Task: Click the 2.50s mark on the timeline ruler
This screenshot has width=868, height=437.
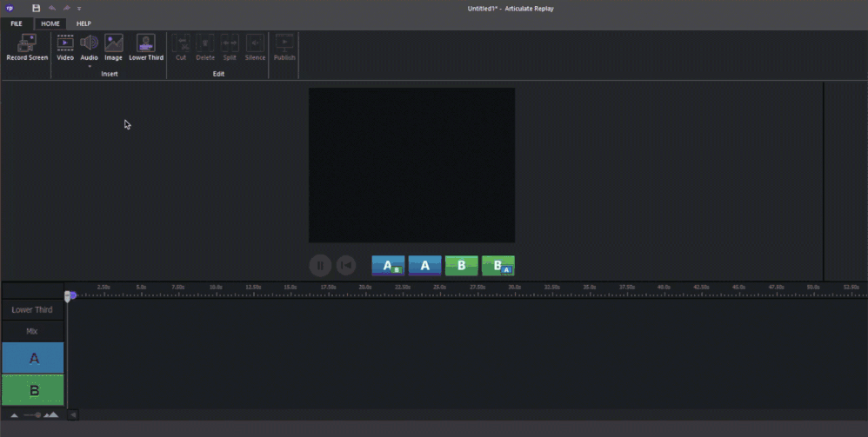Action: point(103,288)
